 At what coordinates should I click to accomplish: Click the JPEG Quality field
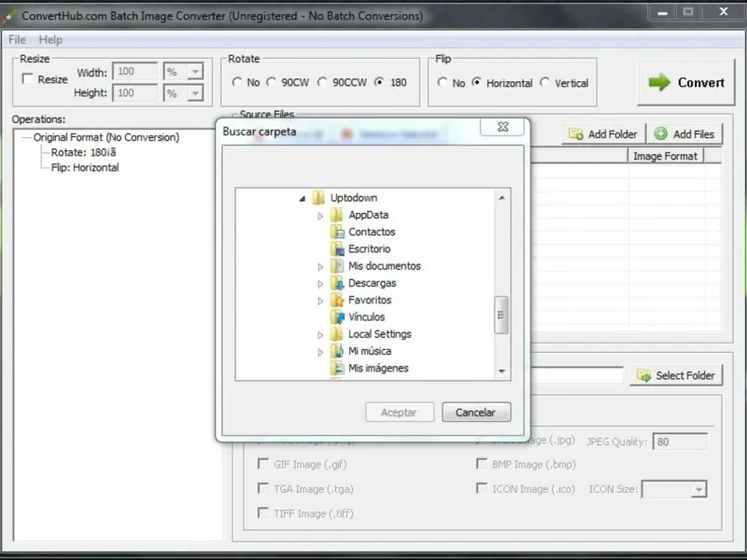click(680, 441)
